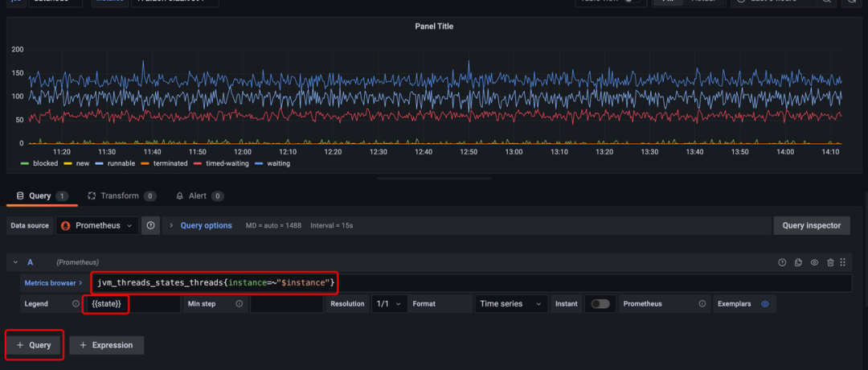Open color picker for terminated series
Image resolution: width=868 pixels, height=370 pixels.
tap(143, 164)
